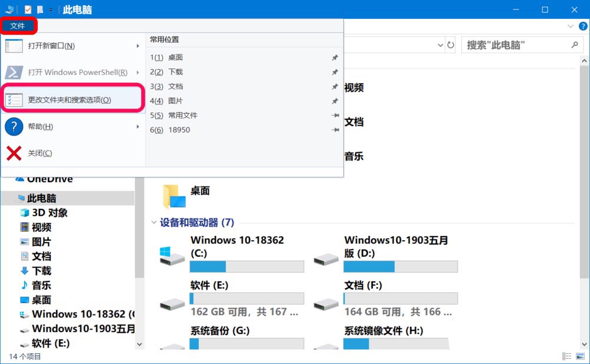Switch to the large icons view button
The height and width of the screenshot is (364, 590).
[580, 356]
